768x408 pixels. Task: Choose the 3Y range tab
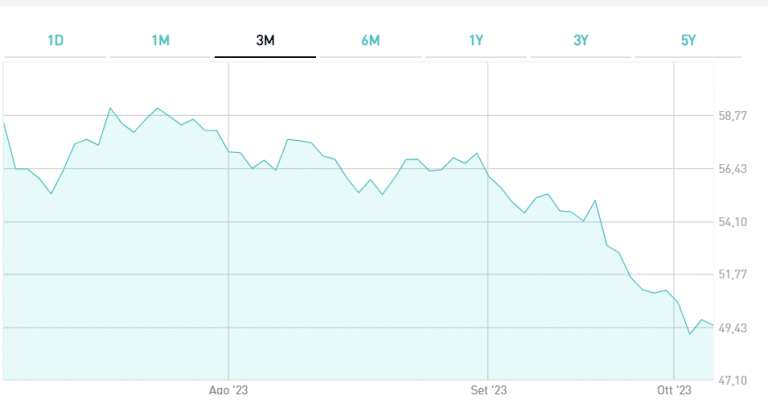581,41
